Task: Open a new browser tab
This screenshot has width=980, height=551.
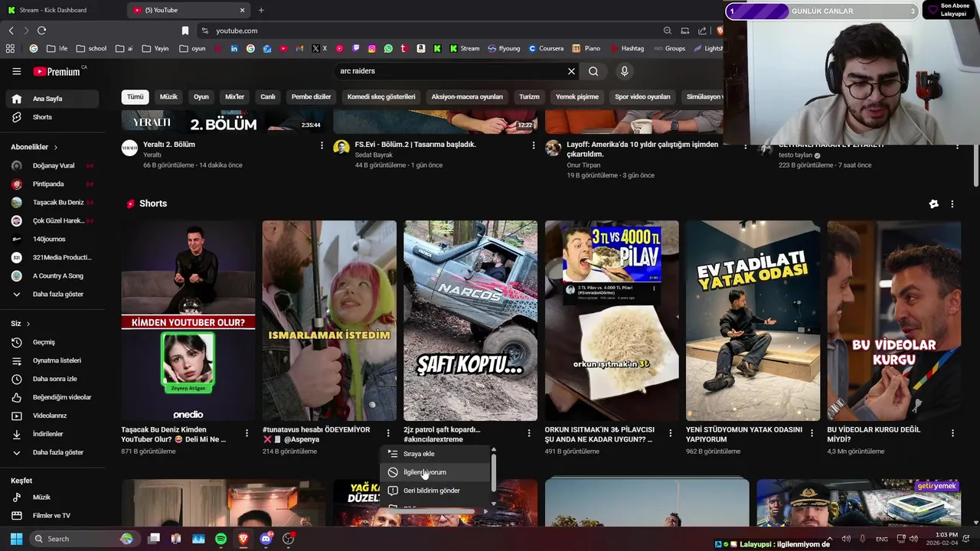Action: (x=261, y=10)
